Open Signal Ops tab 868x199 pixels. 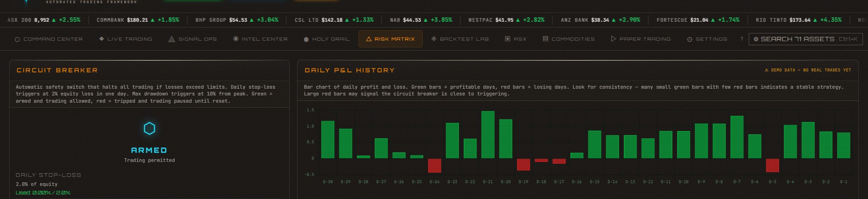193,39
